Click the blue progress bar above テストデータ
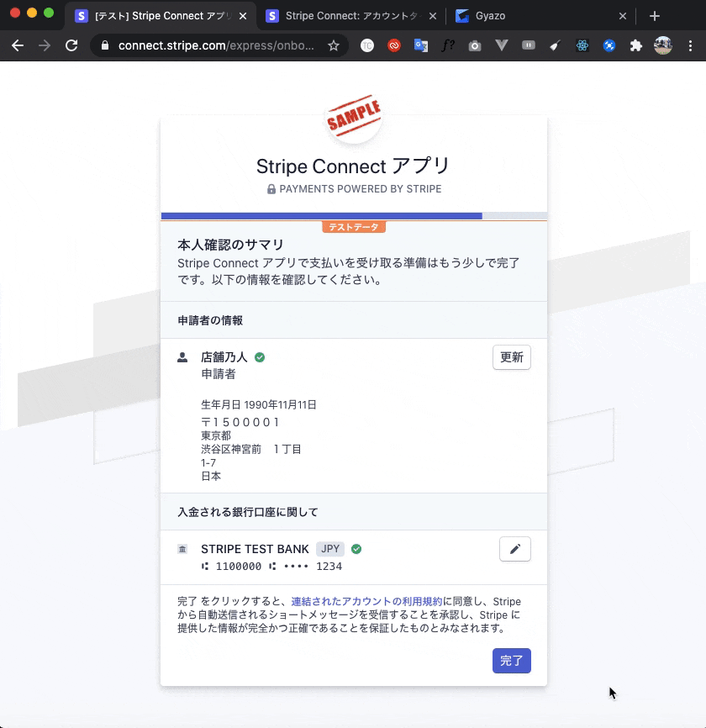 [319, 214]
